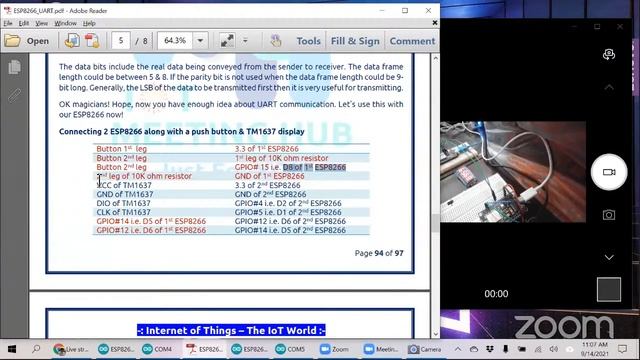Open the Comment pane

412,41
